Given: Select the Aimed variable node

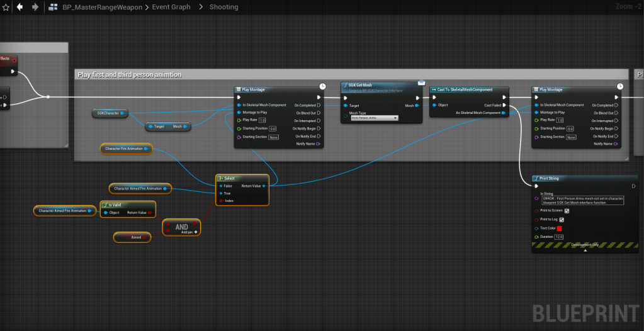Looking at the screenshot, I should click(132, 237).
